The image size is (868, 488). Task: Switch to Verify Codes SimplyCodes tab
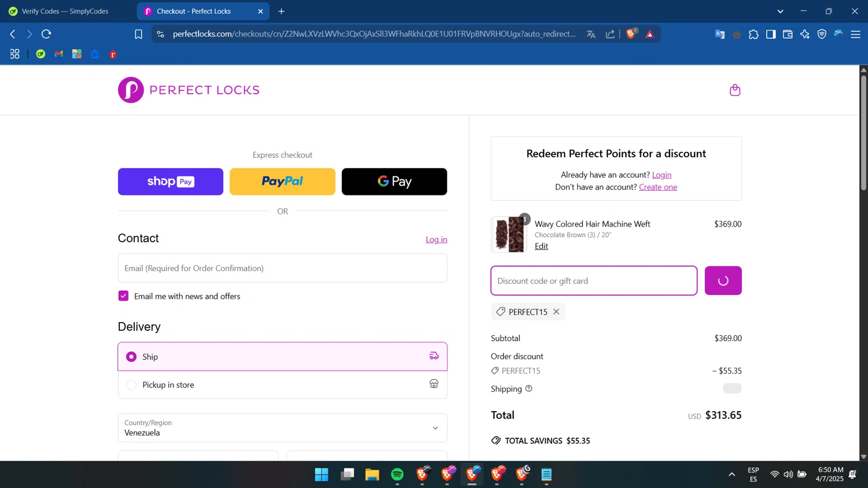pos(65,11)
